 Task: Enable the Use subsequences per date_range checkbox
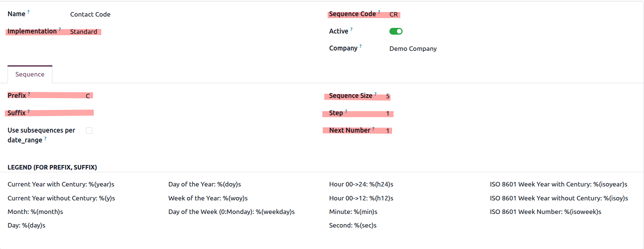89,130
